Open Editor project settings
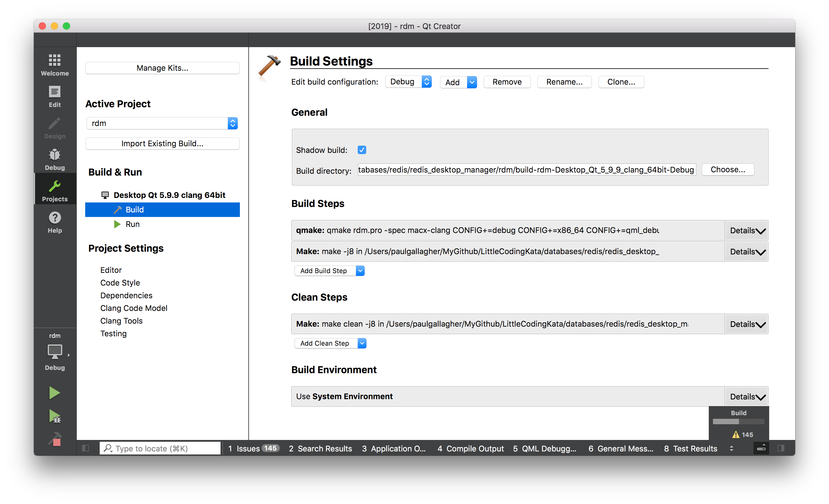The height and width of the screenshot is (504, 829). click(111, 270)
